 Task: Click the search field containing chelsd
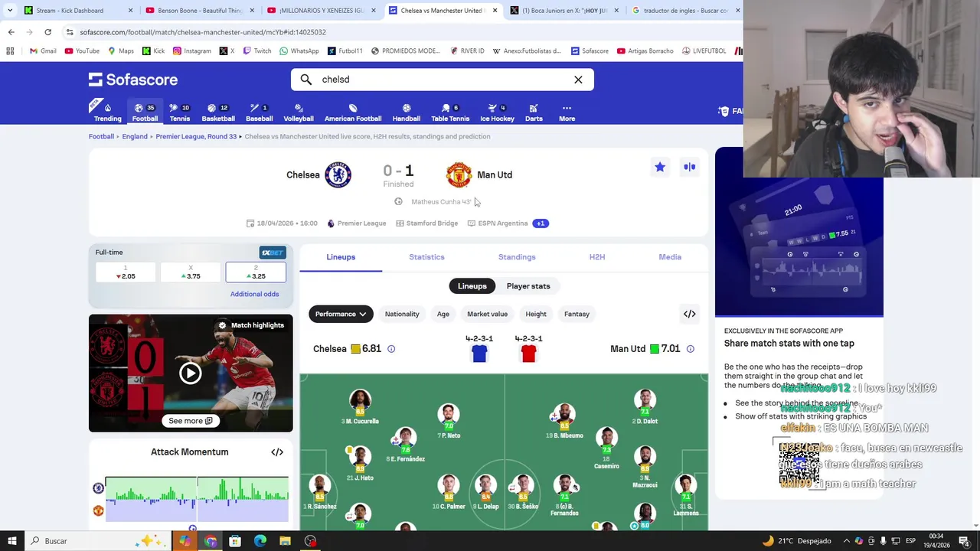pyautogui.click(x=442, y=80)
